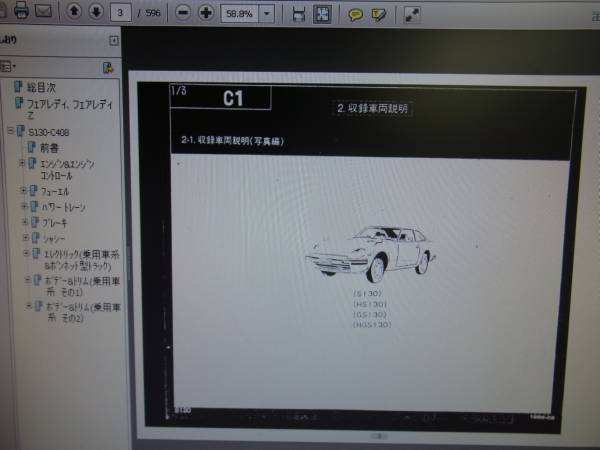Open the フューエル bookmark
Viewport: 600px width, 450px height.
(x=55, y=191)
